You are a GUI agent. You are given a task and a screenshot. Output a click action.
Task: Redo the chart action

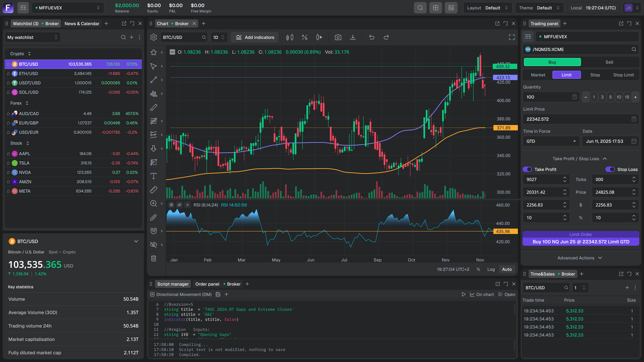point(386,37)
